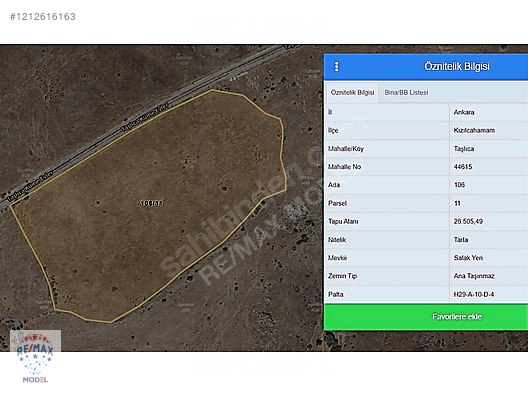Viewport: 528px width, 396px height.
Task: Click the Kızılcahamam district value
Action: [x=474, y=130]
